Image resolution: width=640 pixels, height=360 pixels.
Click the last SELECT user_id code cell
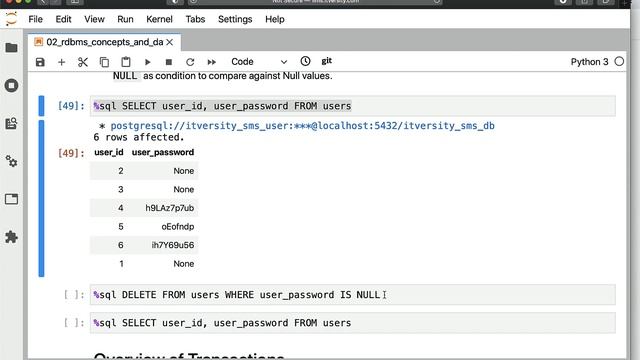[352, 323]
